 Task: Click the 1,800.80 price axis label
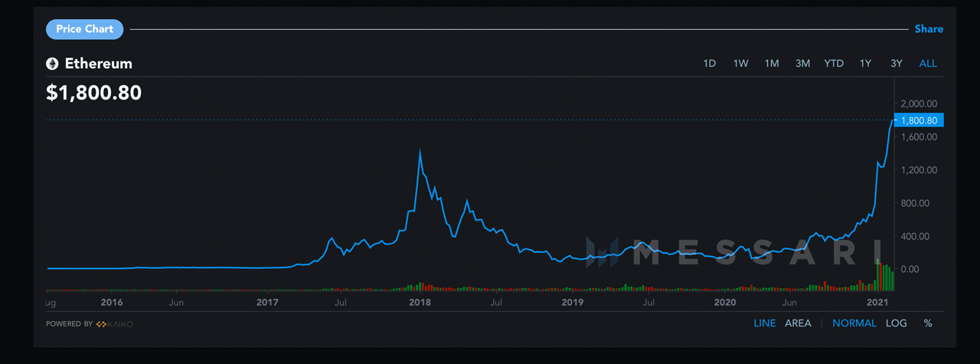[920, 120]
